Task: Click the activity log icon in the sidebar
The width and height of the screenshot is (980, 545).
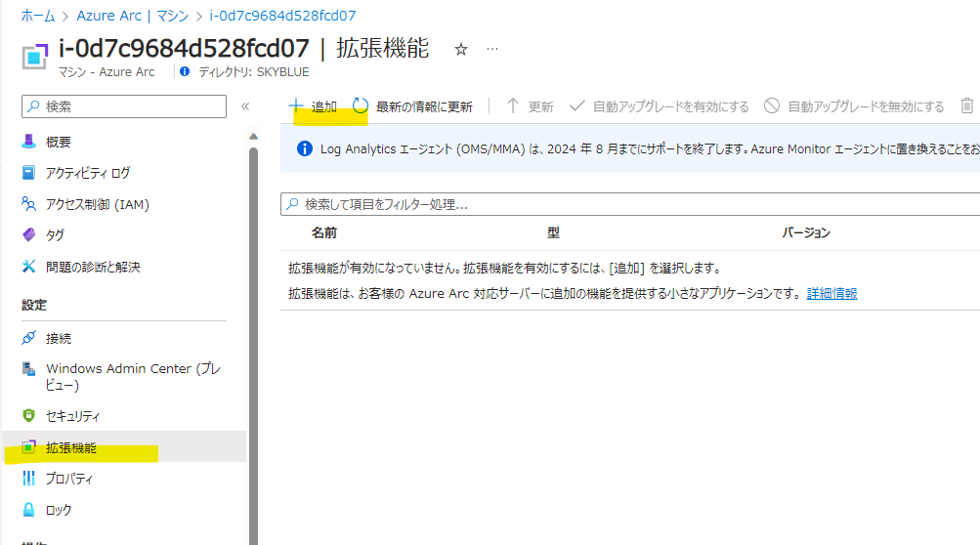Action: tap(28, 173)
